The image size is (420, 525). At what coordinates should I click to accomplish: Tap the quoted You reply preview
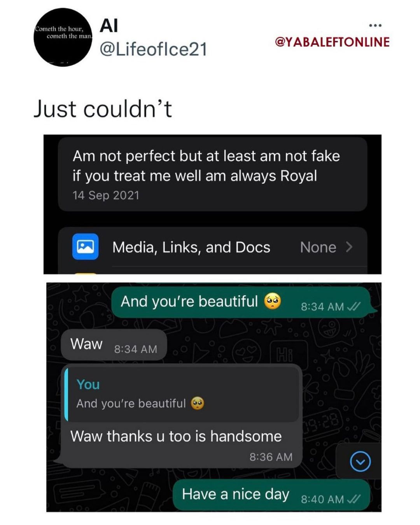[182, 394]
